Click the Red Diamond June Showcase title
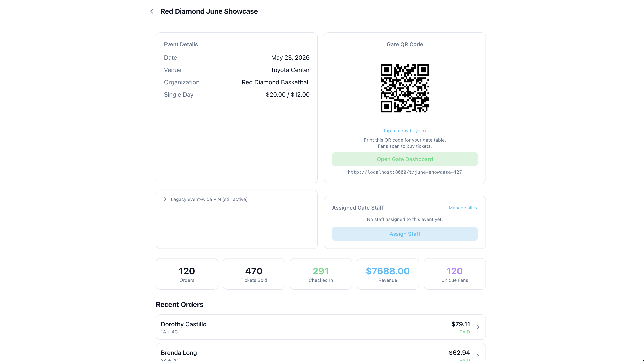Image resolution: width=644 pixels, height=361 pixels. point(209,11)
